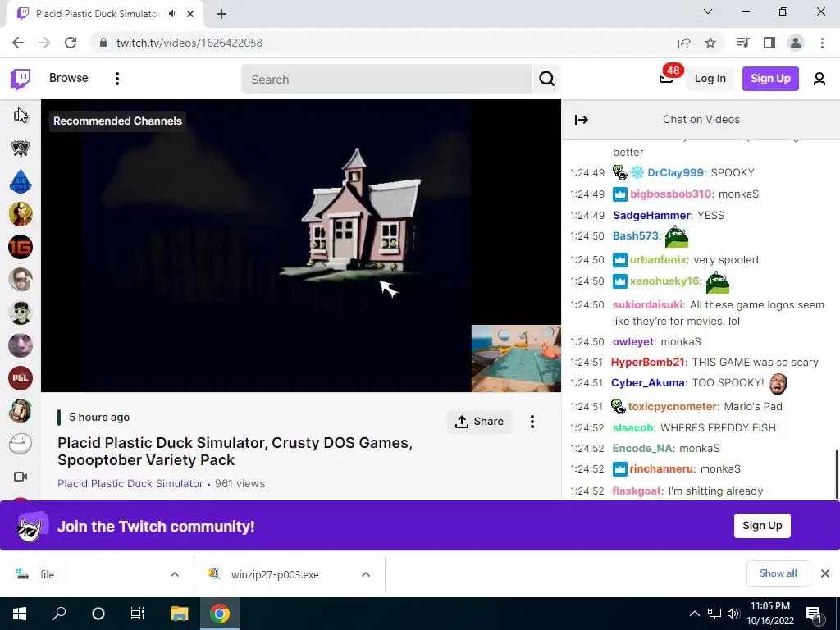Click the snowflake badge beside DrClay999
The width and height of the screenshot is (840, 630).
pos(637,172)
